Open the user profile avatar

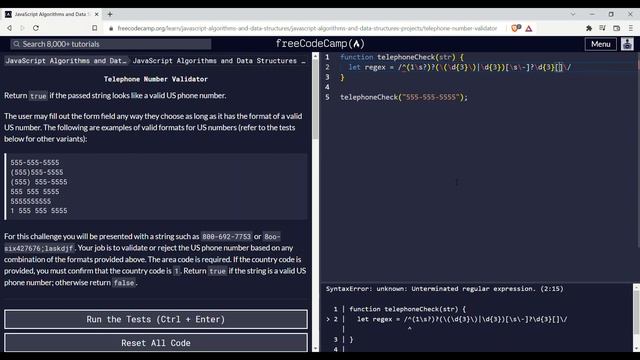(627, 44)
